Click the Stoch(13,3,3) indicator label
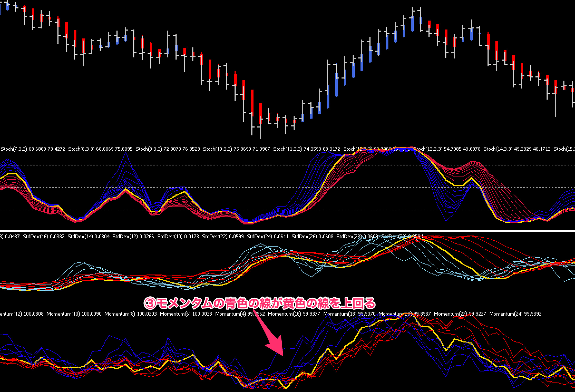This screenshot has height=392, width=575. (447, 149)
